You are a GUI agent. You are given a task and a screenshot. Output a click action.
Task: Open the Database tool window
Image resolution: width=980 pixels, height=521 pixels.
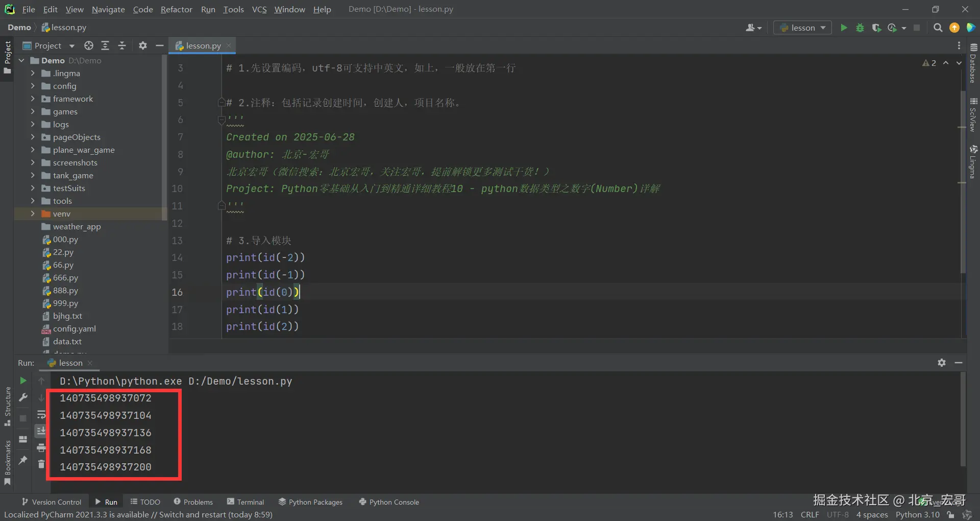pyautogui.click(x=973, y=63)
